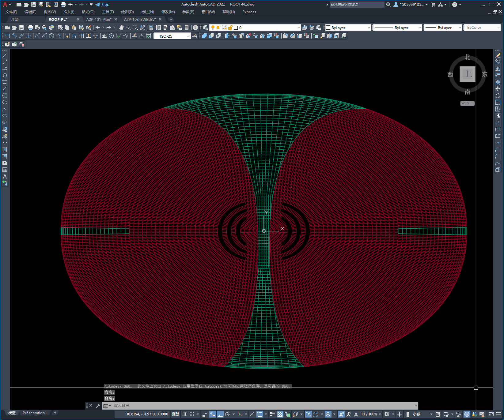Select the Angular dimension tool
Viewport: 504px width, 420px height.
(58, 36)
